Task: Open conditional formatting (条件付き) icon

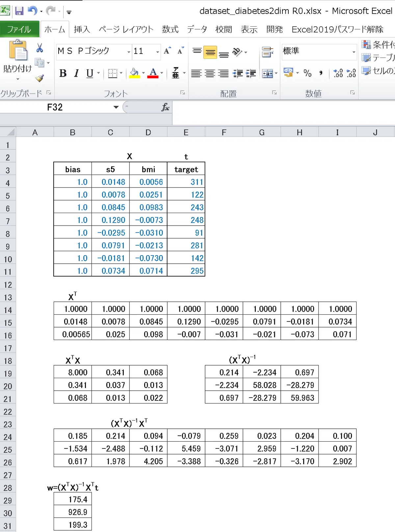Action: 366,44
